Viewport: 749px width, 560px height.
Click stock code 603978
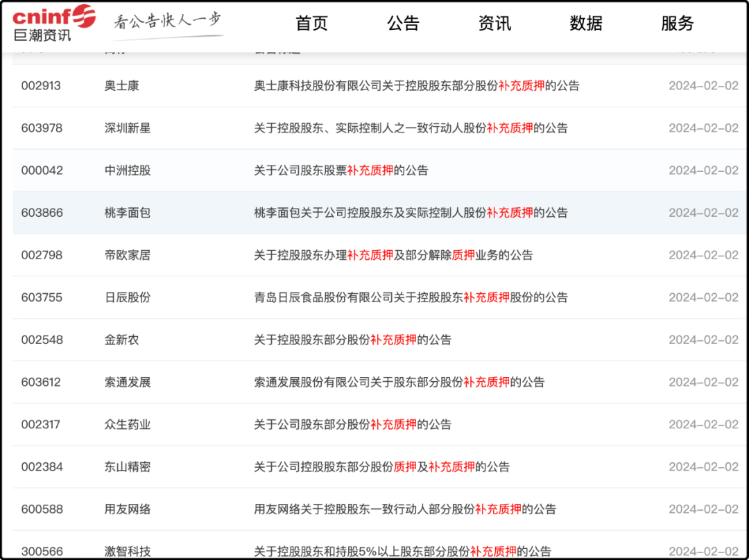coord(42,128)
